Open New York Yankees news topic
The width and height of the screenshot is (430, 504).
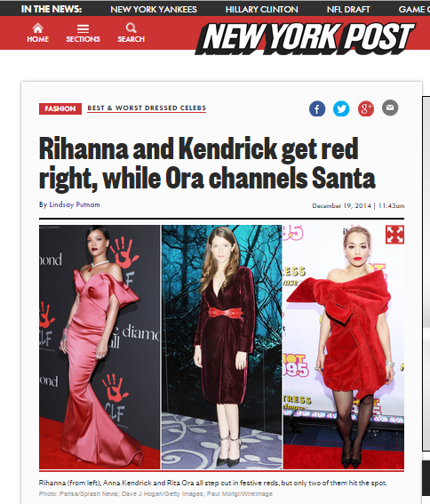[154, 9]
